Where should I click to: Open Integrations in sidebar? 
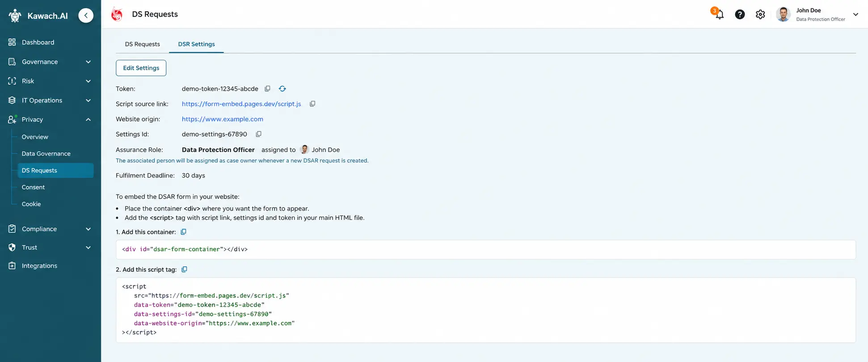(x=39, y=265)
